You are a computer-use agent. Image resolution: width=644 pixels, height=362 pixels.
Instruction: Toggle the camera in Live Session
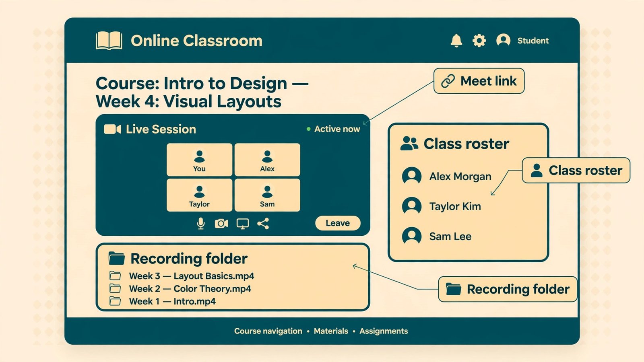tap(221, 223)
